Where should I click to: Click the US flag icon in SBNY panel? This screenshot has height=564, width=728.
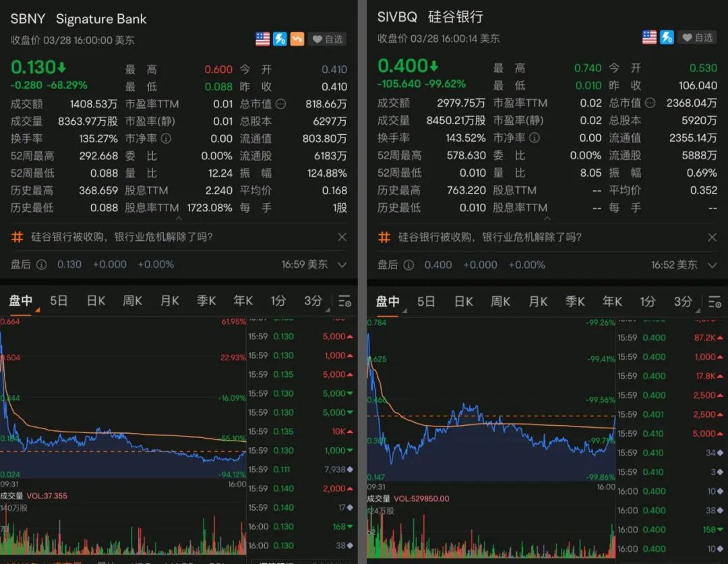pyautogui.click(x=262, y=39)
